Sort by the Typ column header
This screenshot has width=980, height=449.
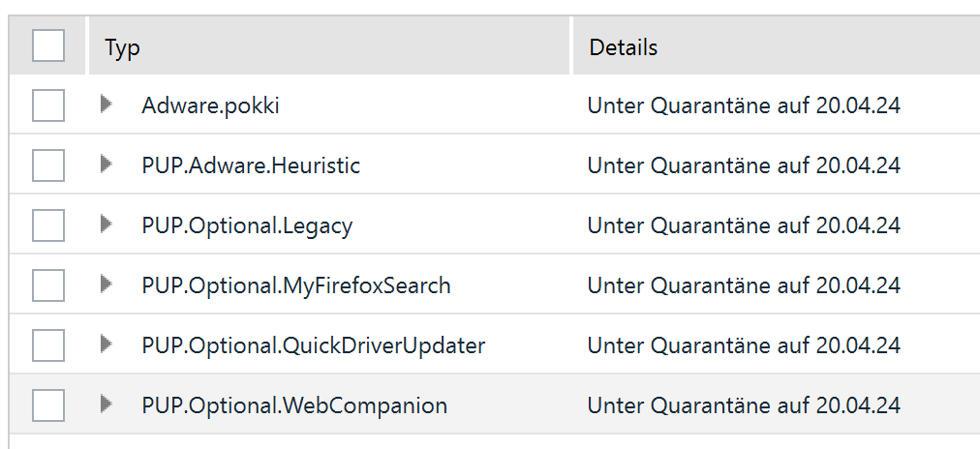click(123, 47)
